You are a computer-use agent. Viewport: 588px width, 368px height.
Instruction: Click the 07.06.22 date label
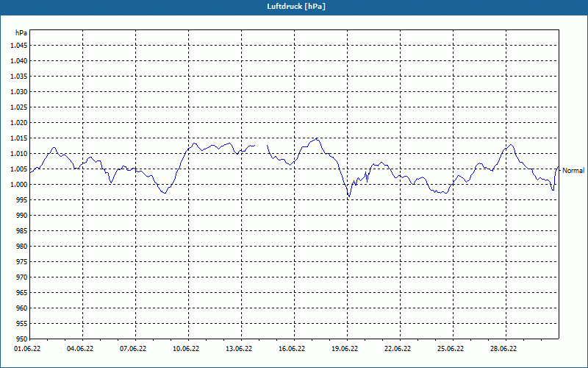tap(133, 349)
